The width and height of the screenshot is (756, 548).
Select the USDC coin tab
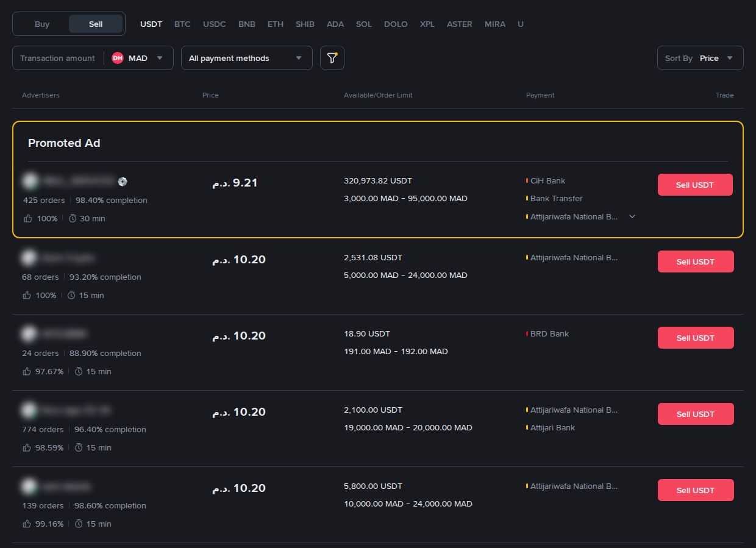point(215,24)
